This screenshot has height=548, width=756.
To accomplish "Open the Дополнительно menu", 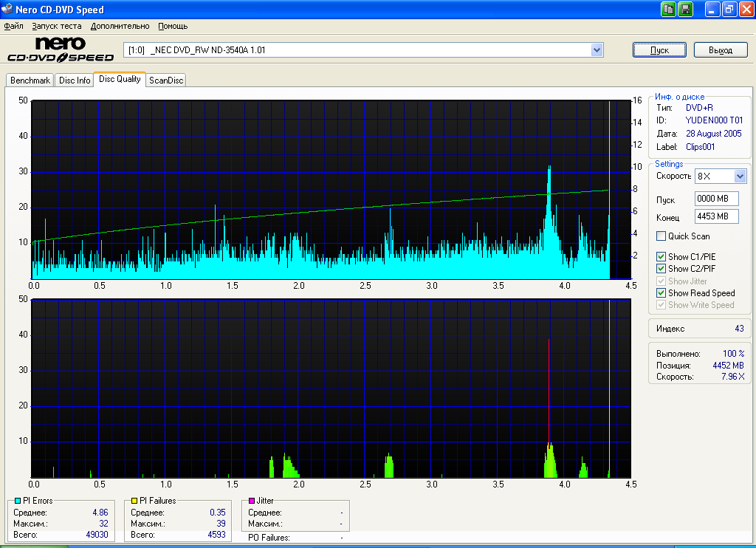I will 120,26.
